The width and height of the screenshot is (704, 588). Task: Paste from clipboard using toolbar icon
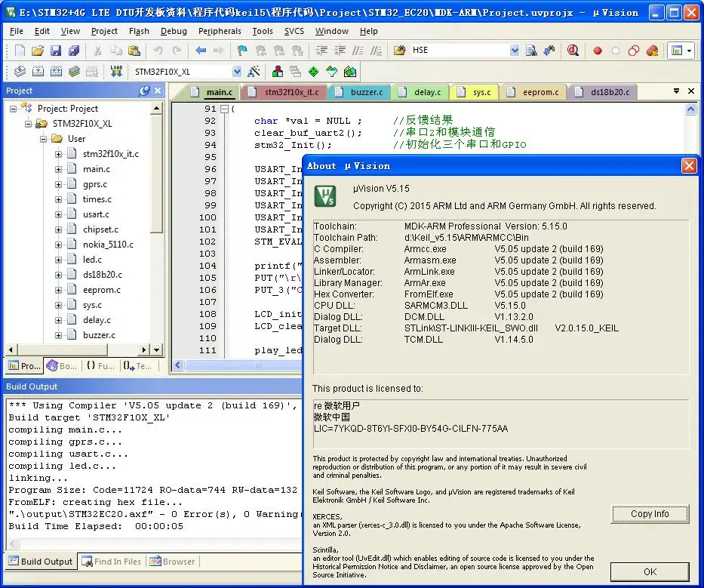134,51
